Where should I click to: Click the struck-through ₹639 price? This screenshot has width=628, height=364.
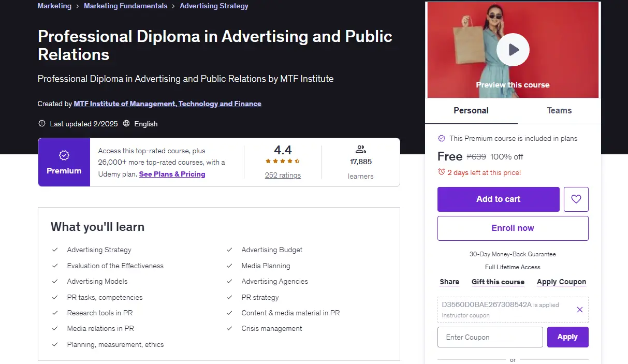[x=476, y=156]
